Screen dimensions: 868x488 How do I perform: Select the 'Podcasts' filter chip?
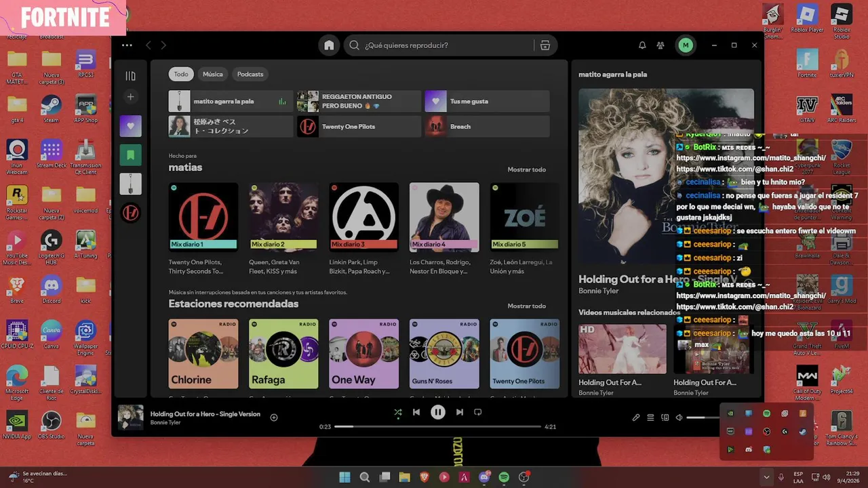click(250, 74)
